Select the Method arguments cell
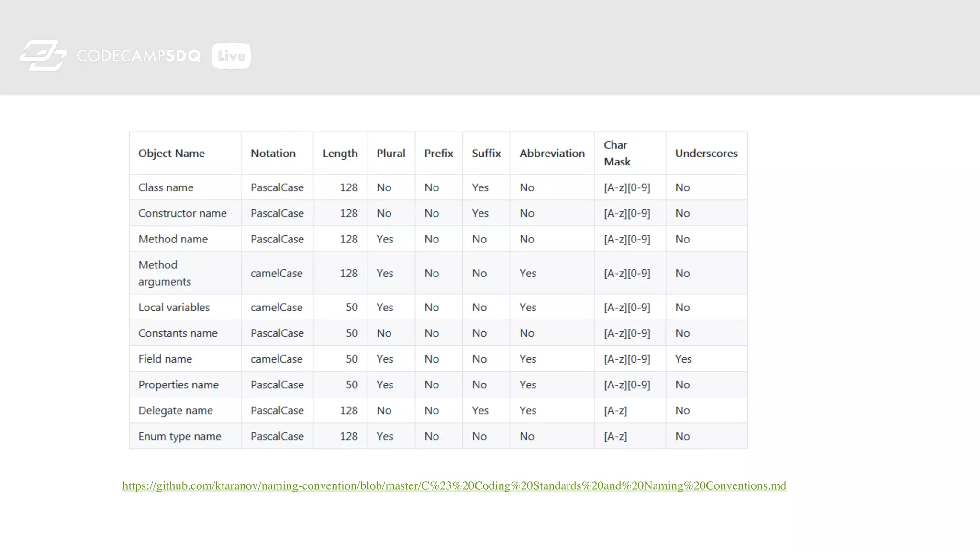 [x=164, y=273]
